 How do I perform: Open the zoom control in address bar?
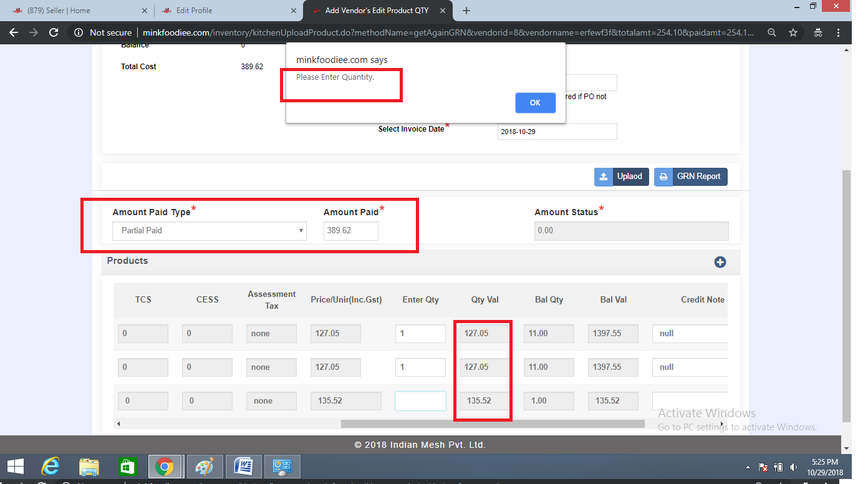[x=772, y=32]
